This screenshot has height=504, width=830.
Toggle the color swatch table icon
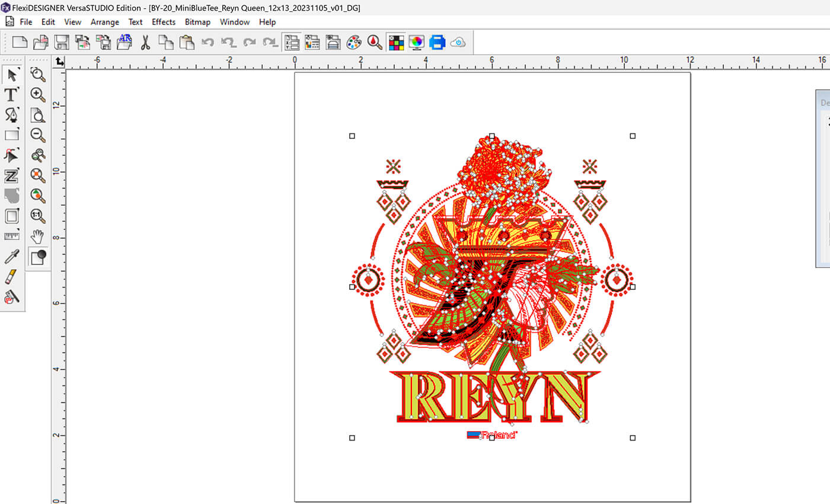point(395,42)
